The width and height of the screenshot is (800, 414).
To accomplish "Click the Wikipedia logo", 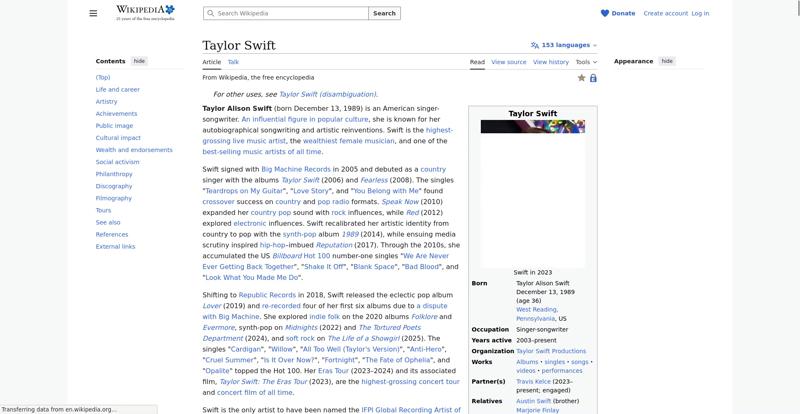I will click(x=145, y=13).
